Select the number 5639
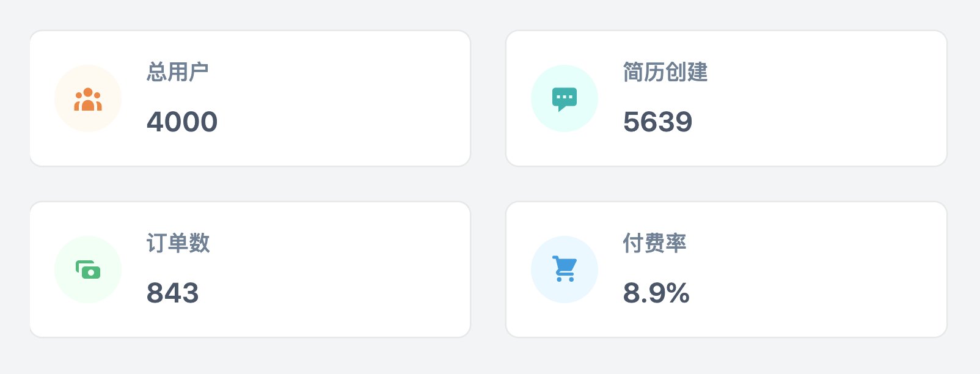 pyautogui.click(x=657, y=122)
